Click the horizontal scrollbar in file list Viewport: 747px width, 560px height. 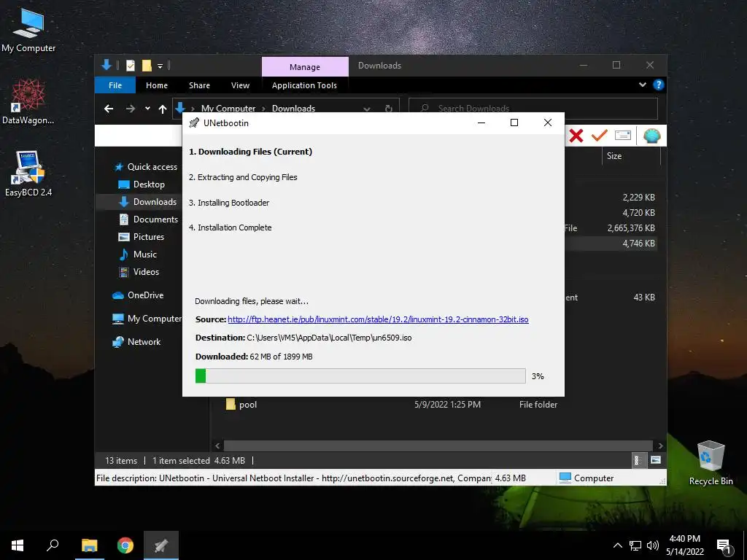[x=438, y=446]
